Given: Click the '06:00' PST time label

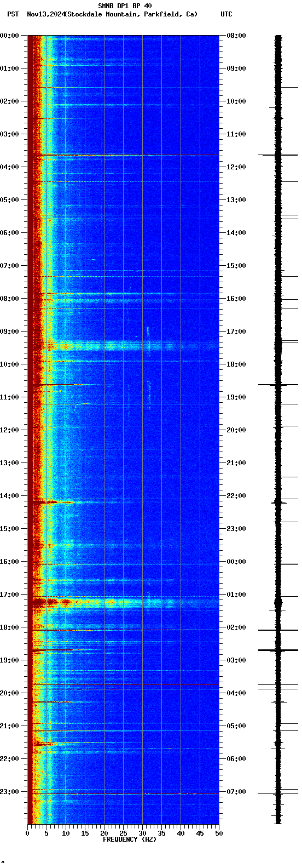Looking at the screenshot, I should pos(10,233).
